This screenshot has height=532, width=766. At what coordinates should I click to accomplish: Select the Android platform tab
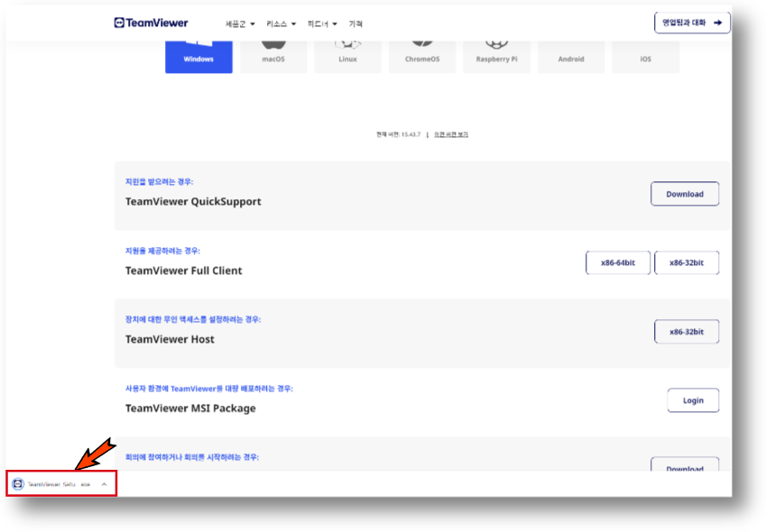[571, 57]
